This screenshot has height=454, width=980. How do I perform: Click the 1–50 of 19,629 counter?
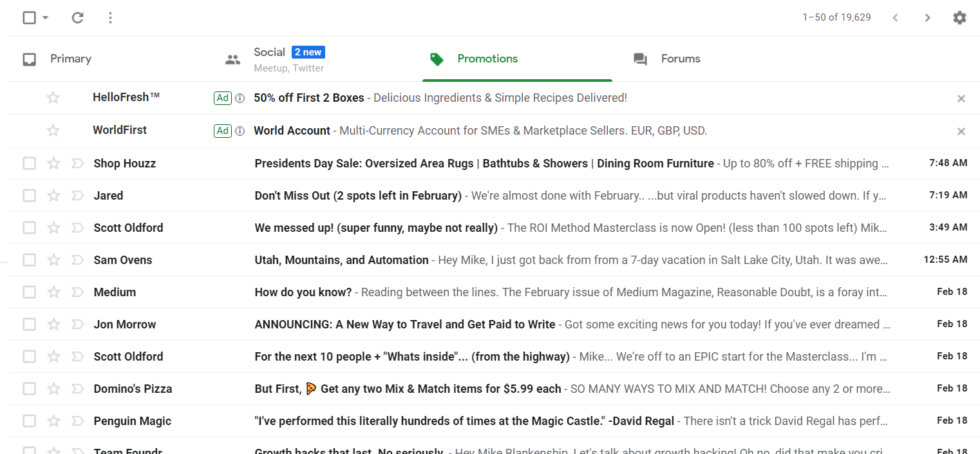click(836, 17)
